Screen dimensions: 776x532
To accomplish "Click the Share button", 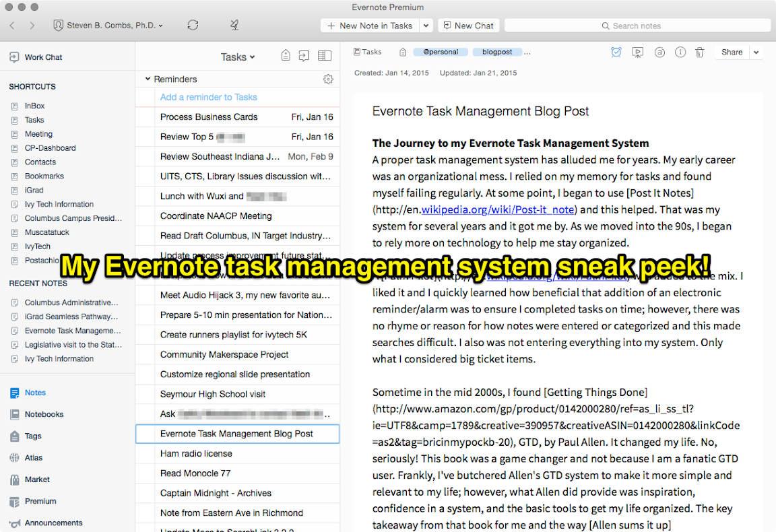I will tap(732, 52).
